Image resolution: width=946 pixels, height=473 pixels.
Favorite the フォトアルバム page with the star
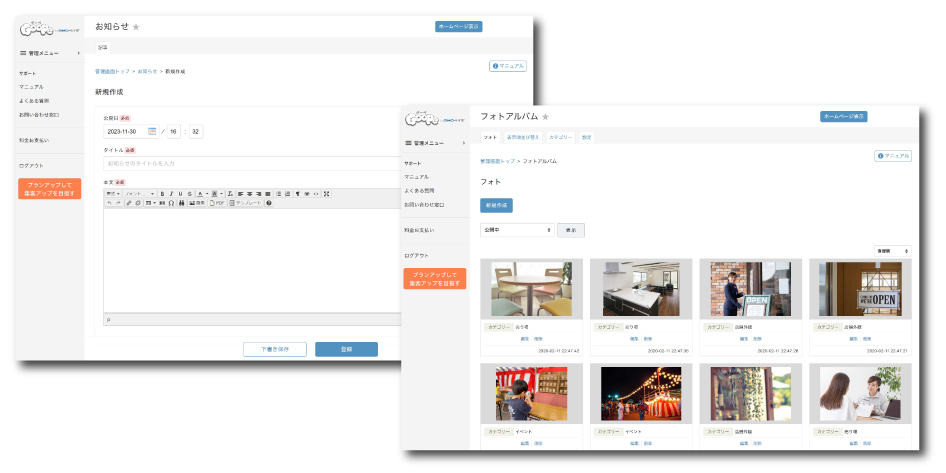click(545, 116)
